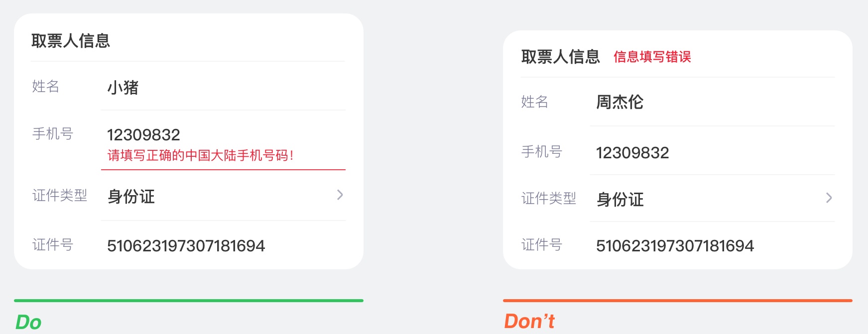Click the orange divider line above Don't
The width and height of the screenshot is (868, 334).
pos(677,300)
